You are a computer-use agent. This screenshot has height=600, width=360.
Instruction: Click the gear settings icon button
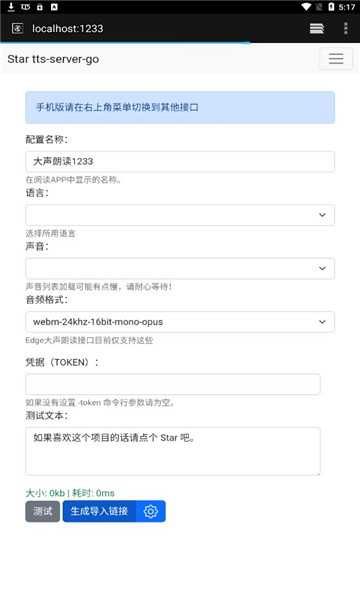[151, 511]
